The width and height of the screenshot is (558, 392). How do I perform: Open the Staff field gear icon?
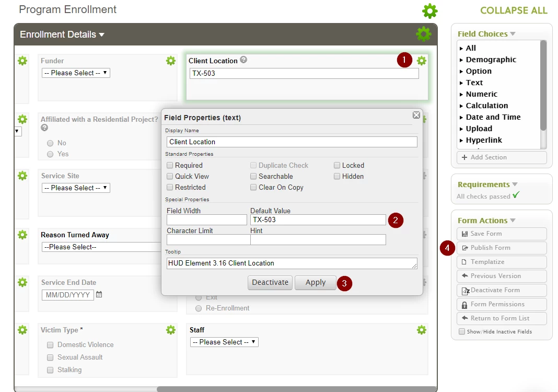click(421, 330)
